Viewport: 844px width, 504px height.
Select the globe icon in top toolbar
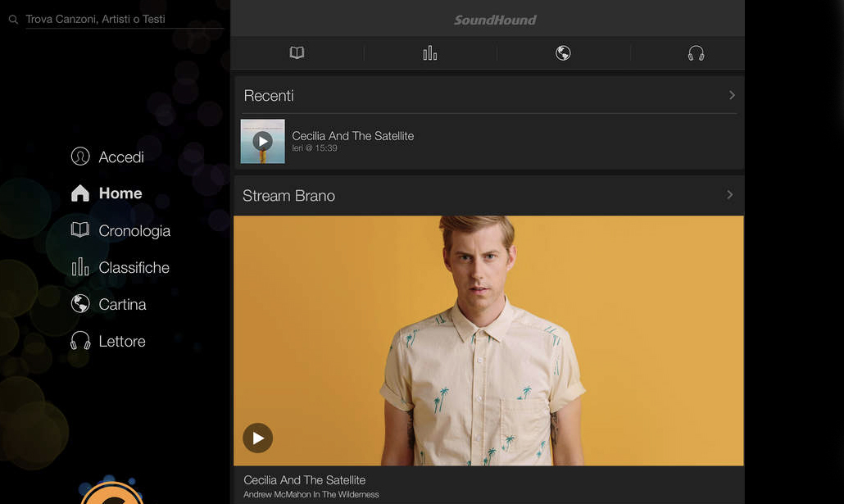tap(563, 53)
